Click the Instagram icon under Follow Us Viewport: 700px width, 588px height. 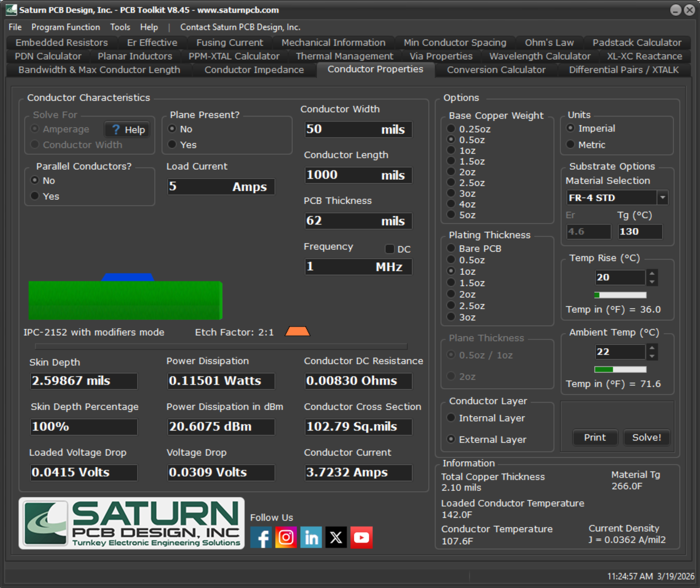pyautogui.click(x=286, y=537)
